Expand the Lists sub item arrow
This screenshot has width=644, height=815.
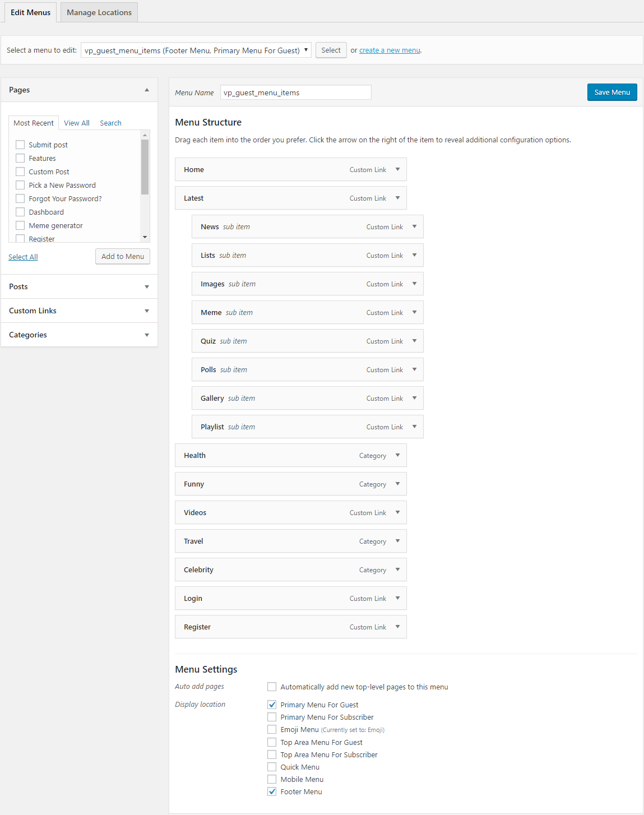tap(414, 255)
